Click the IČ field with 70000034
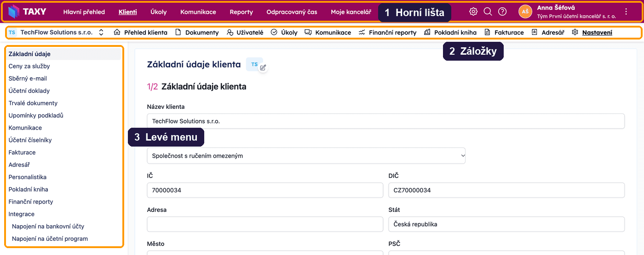Image resolution: width=644 pixels, height=255 pixels. tap(265, 190)
